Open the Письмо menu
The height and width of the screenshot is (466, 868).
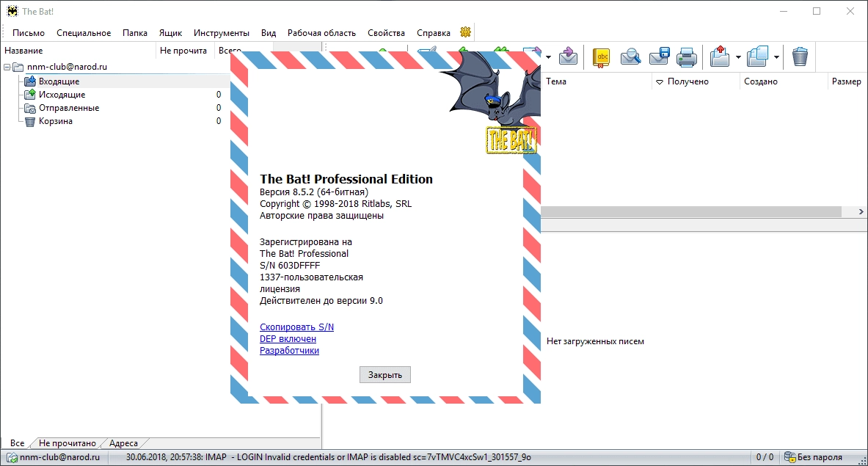(28, 32)
